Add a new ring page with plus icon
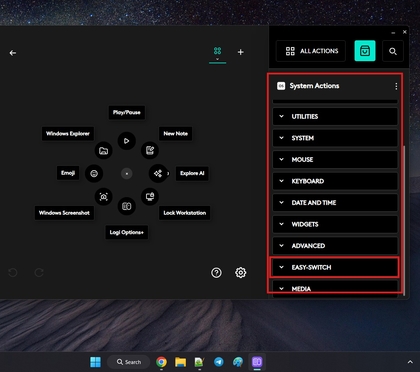 (241, 52)
